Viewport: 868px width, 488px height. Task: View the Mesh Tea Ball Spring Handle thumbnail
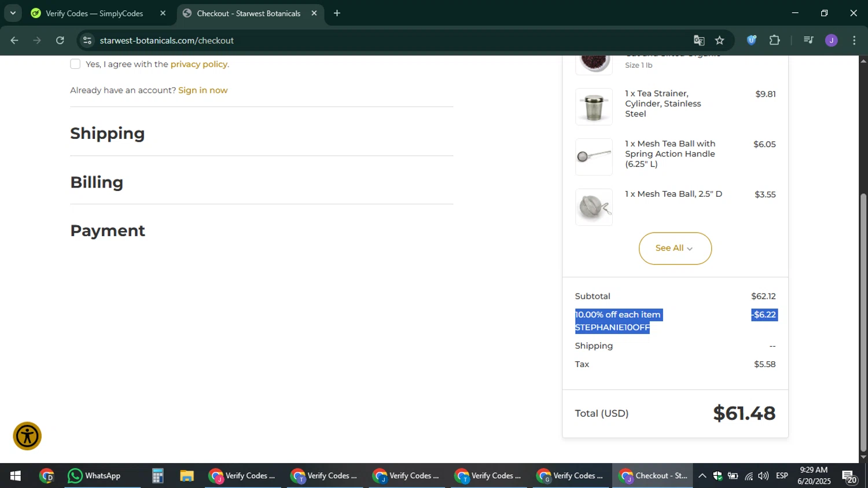pos(594,157)
